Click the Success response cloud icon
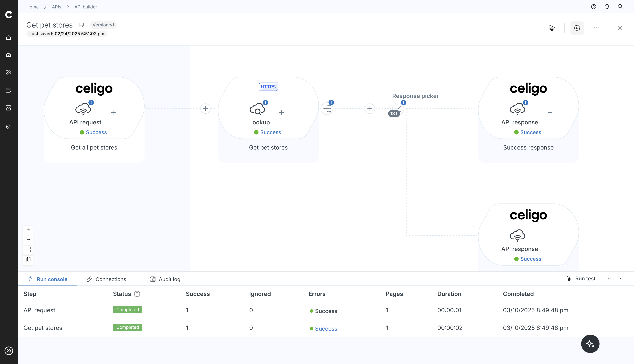Viewport: 634px width, 364px height. point(518,109)
